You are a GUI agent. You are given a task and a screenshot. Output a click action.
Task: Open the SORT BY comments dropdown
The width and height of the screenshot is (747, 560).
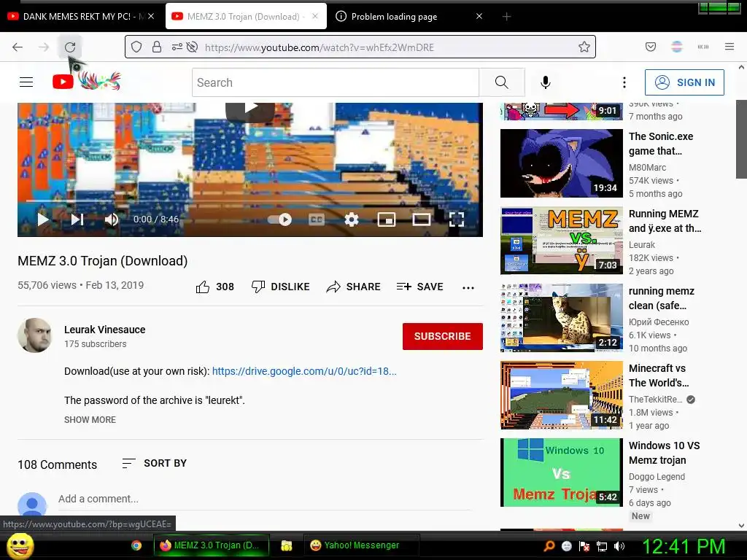tap(155, 463)
